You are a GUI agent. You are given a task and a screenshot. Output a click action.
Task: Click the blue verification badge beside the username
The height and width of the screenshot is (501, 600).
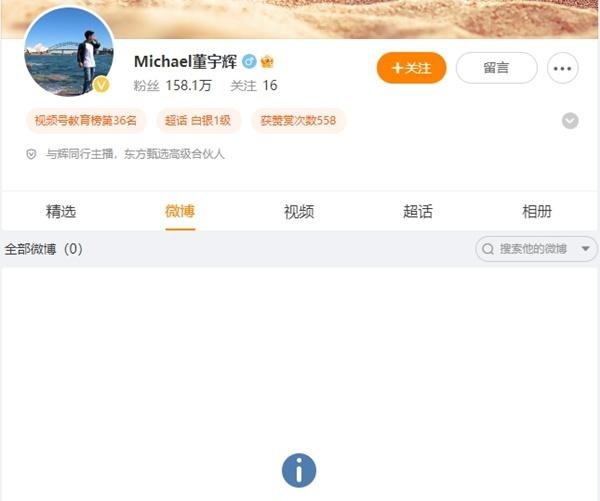point(249,62)
